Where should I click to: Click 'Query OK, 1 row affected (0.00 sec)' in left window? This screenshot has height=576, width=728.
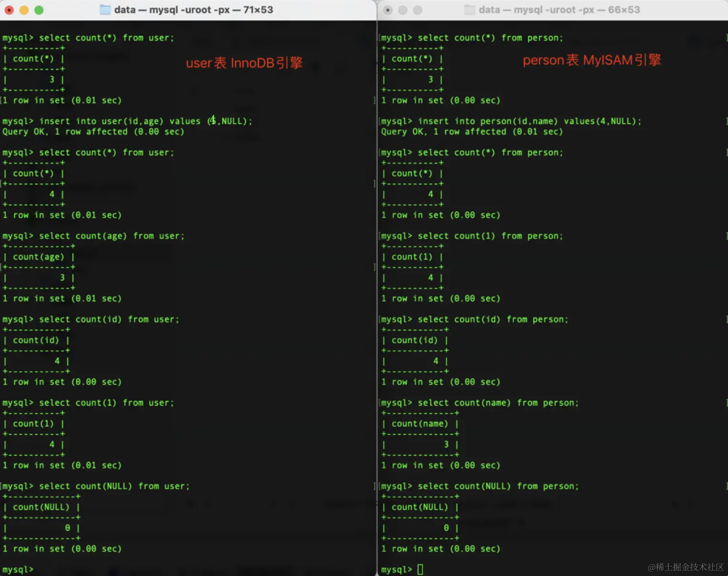click(93, 132)
